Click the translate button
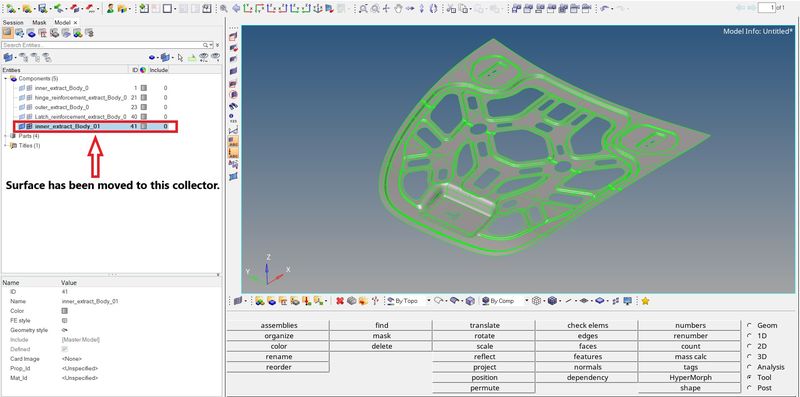 [x=484, y=325]
